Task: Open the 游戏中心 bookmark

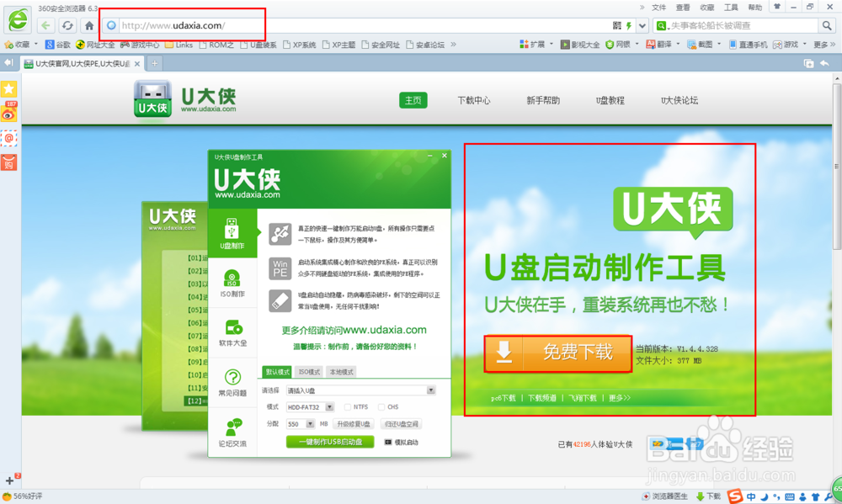Action: pyautogui.click(x=140, y=45)
